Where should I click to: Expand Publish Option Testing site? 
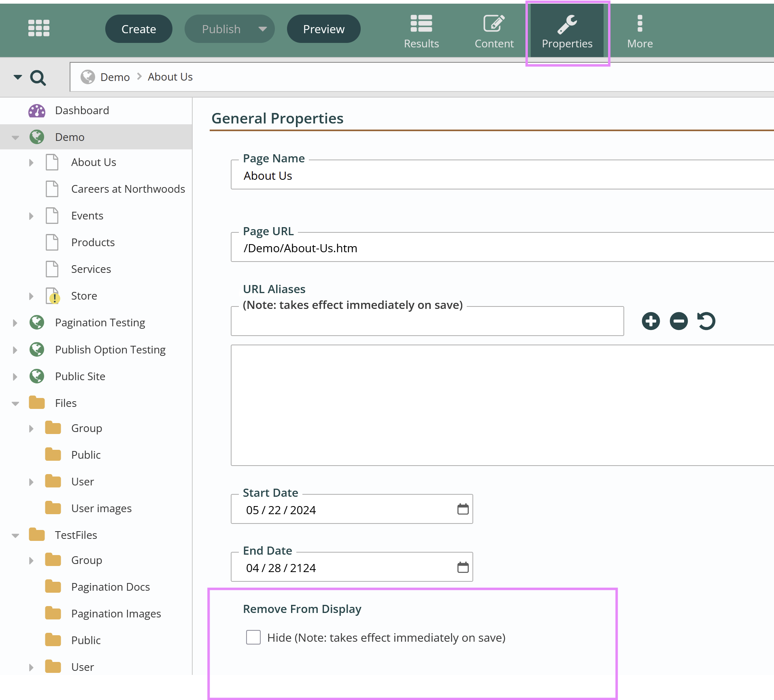(15, 350)
